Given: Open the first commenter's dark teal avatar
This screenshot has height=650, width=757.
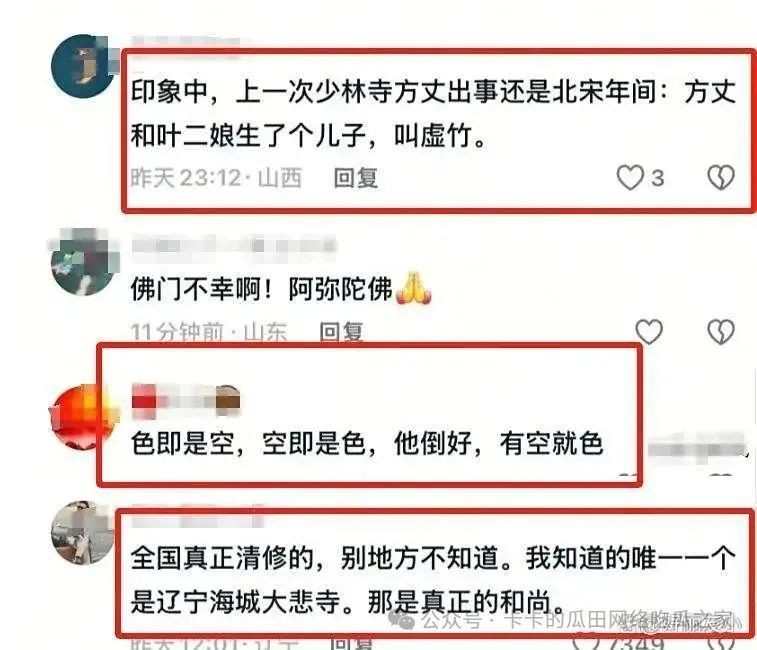Looking at the screenshot, I should 83,66.
